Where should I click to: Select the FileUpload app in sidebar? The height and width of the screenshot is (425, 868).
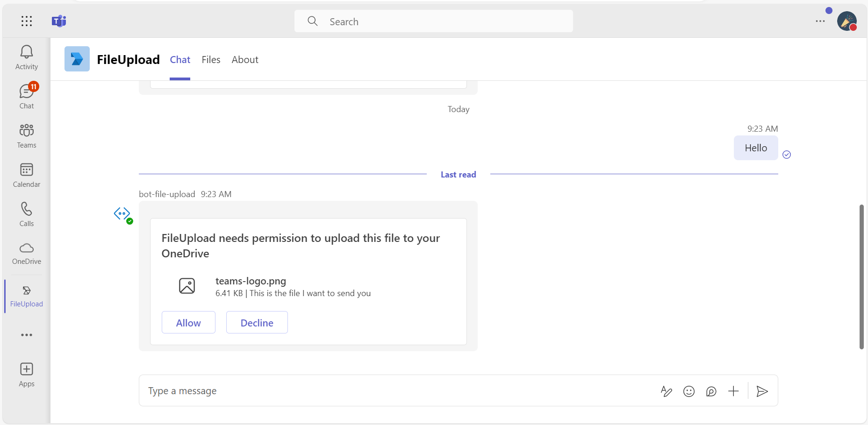[x=27, y=297]
